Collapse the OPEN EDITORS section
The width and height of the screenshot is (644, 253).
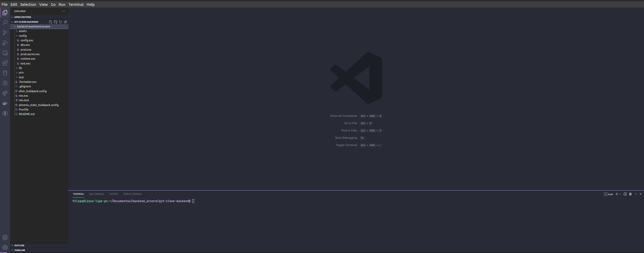point(23,17)
